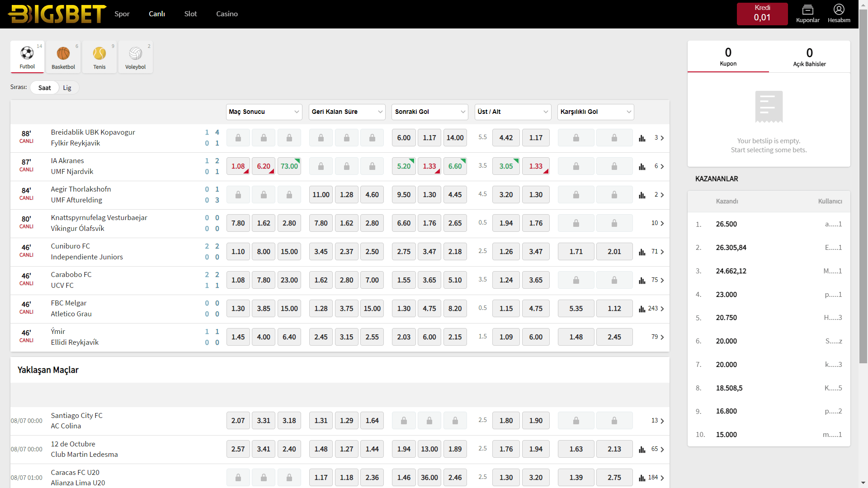Viewport: 868px width, 488px height.
Task: Open the Voleybol sport category
Action: pos(135,57)
